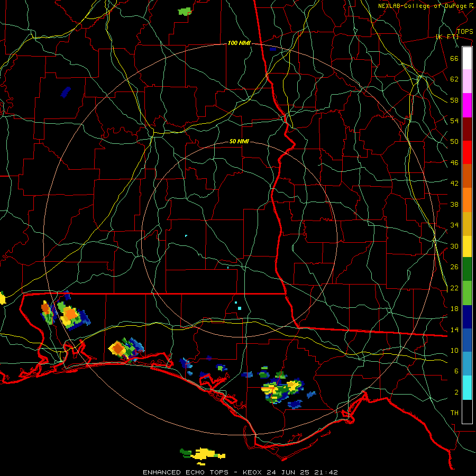Click the "K FT" legend unit label

447,37
